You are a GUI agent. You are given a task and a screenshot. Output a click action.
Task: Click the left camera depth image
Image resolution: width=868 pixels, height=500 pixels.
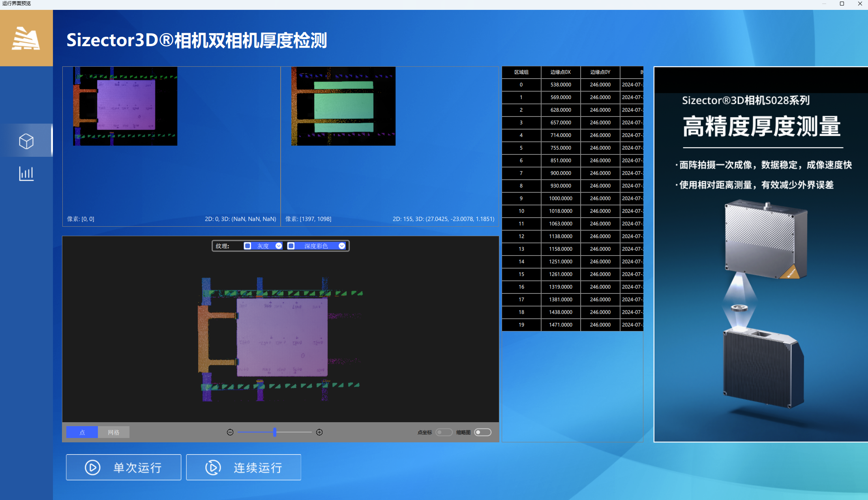coord(125,106)
